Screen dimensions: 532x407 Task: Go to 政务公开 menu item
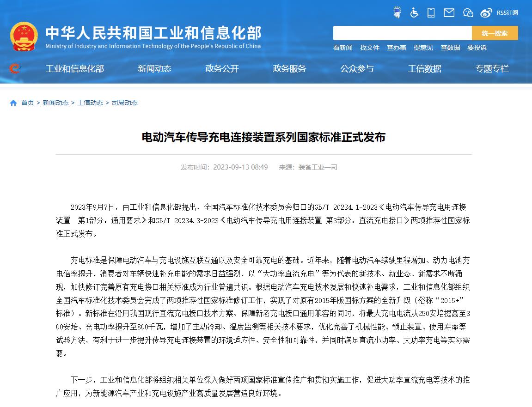pos(222,68)
